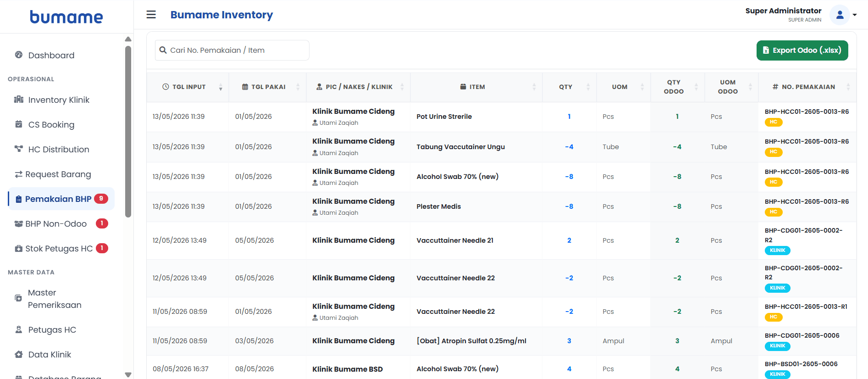Screen dimensions: 868x379
Task: Click [Obat] Atropin Sulfat 0.25mg/ml item
Action: pos(471,341)
